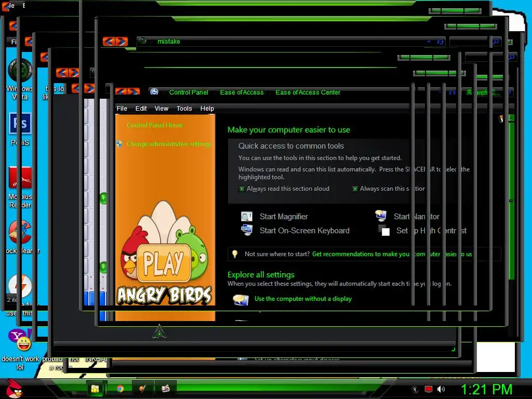The width and height of the screenshot is (532, 399).
Task: Click the Angry Birds PLAY button
Action: [x=164, y=263]
